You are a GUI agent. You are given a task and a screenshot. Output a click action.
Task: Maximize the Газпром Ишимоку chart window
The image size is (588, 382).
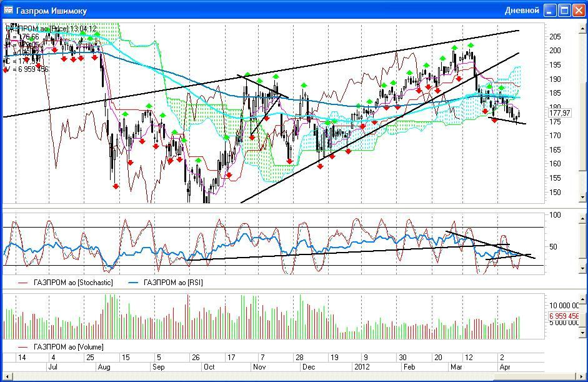(564, 11)
